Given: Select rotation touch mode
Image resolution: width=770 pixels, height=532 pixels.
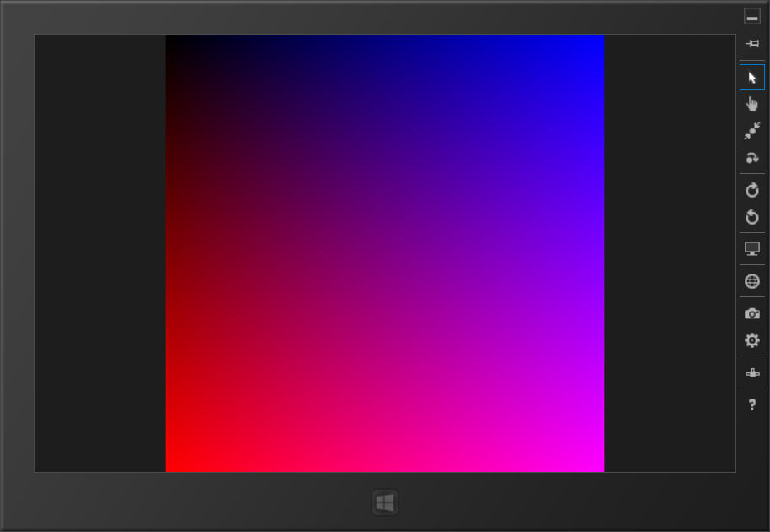Looking at the screenshot, I should tap(751, 158).
